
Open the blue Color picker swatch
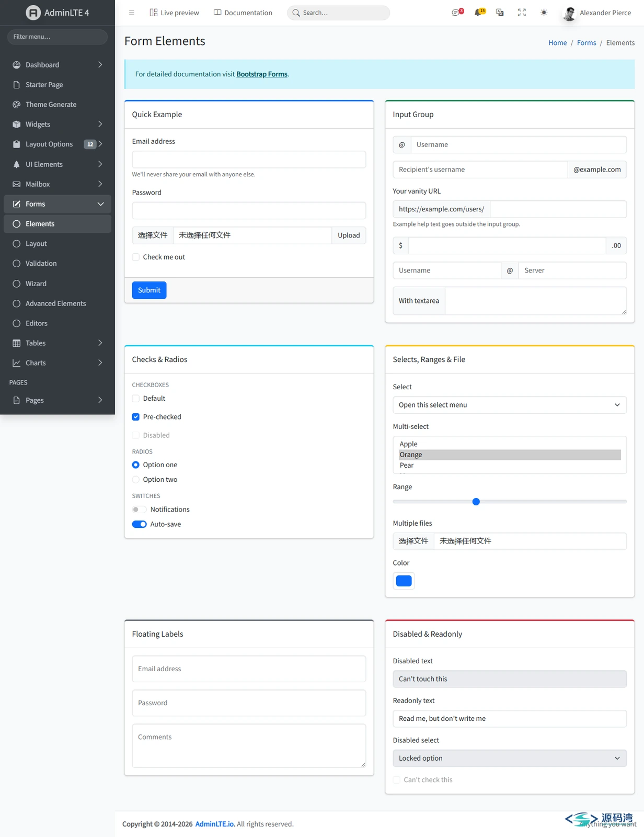point(404,581)
